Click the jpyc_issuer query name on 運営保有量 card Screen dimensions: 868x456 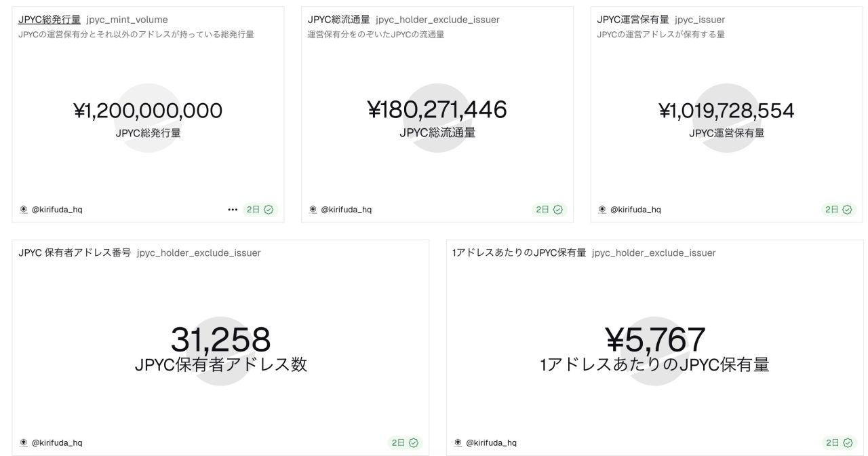click(701, 20)
